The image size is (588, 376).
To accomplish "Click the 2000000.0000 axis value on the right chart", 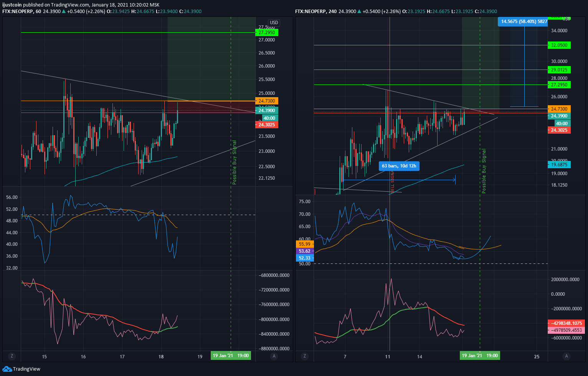I will pyautogui.click(x=565, y=280).
